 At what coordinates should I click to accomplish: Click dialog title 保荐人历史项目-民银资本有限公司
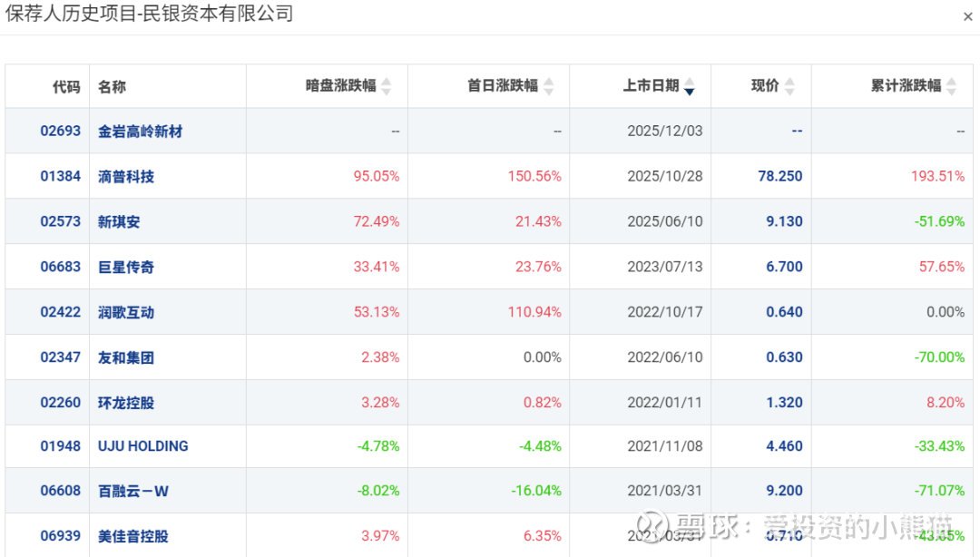pos(149,13)
